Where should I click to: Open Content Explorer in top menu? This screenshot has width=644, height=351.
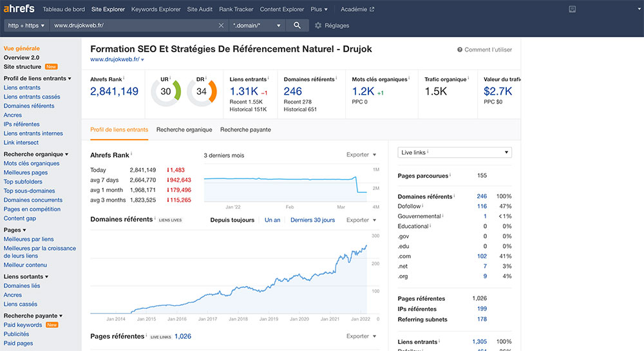pos(282,9)
